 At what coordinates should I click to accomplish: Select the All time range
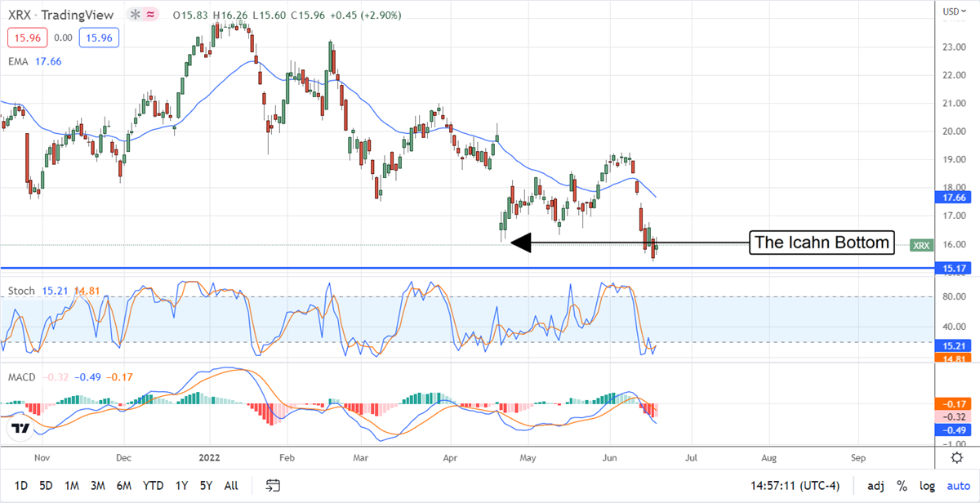(x=231, y=486)
